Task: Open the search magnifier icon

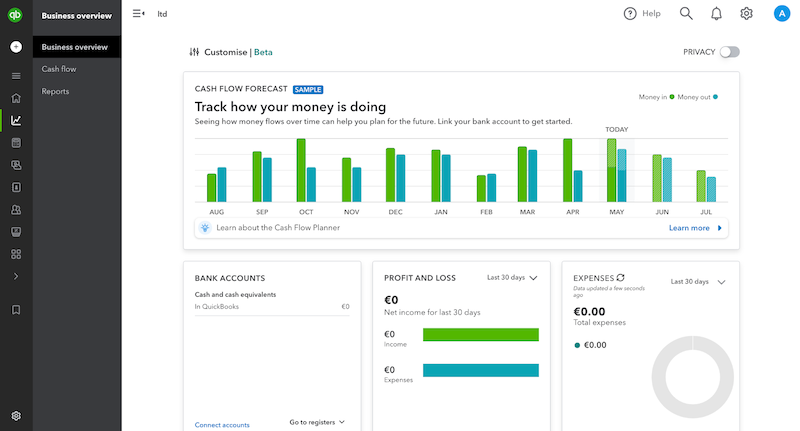Action: [x=686, y=14]
